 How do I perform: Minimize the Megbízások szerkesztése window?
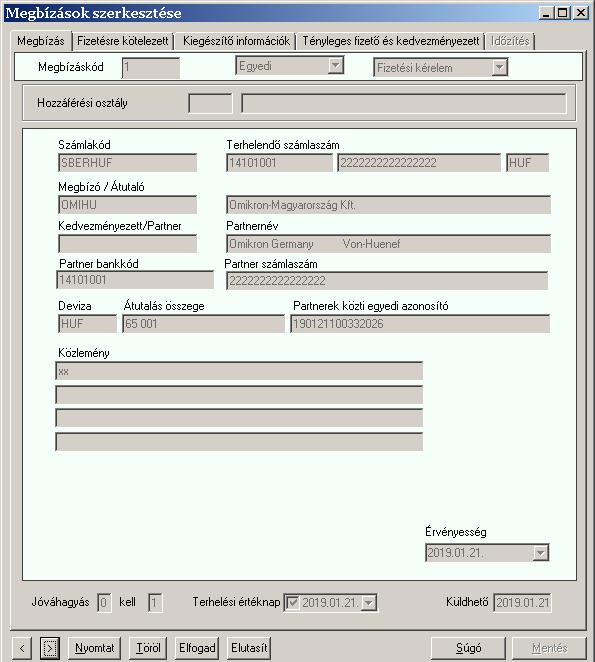click(x=546, y=13)
